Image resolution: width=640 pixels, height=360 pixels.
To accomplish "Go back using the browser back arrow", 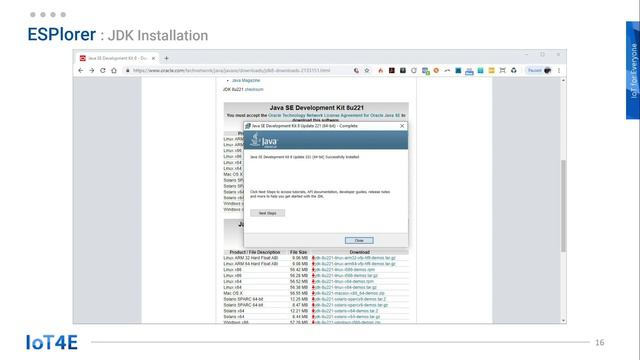I will pos(80,71).
